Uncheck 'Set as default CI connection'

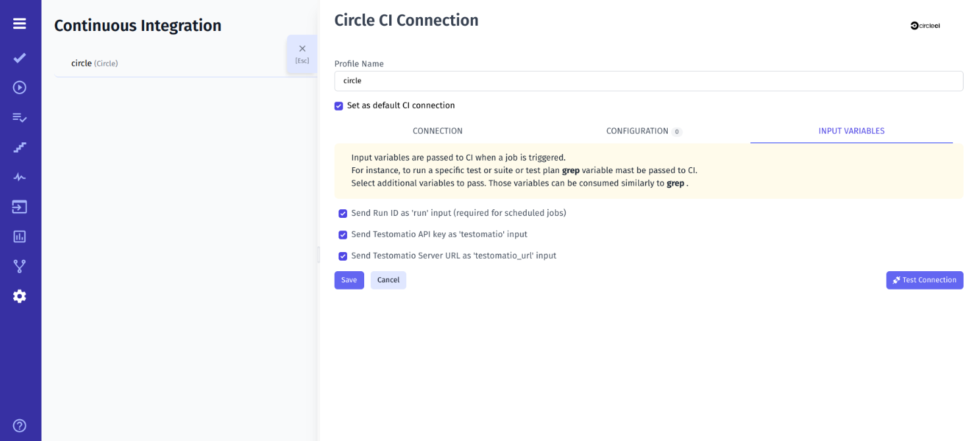[339, 105]
